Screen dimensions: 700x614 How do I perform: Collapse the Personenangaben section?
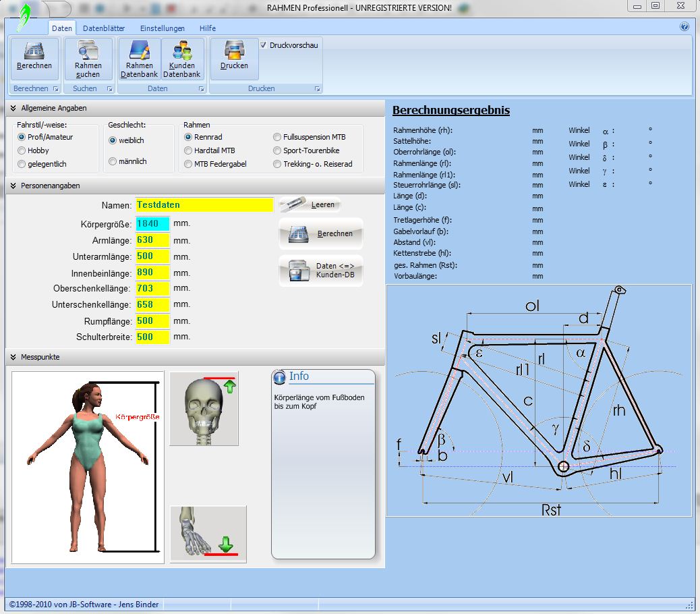[13, 186]
